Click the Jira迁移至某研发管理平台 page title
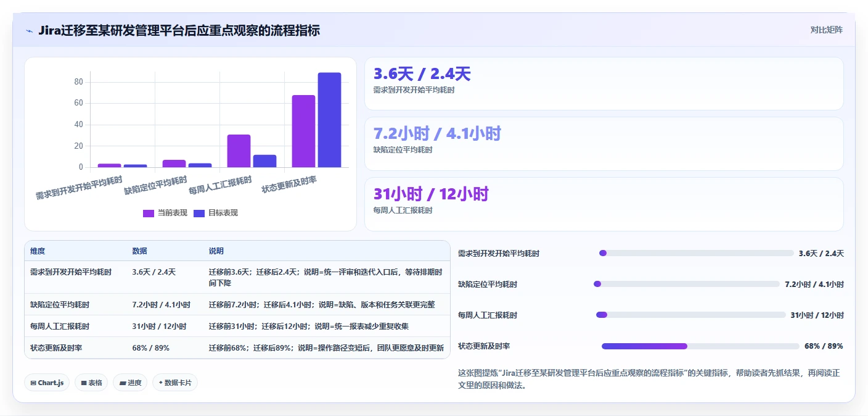Image resolution: width=868 pixels, height=416 pixels. tap(179, 30)
